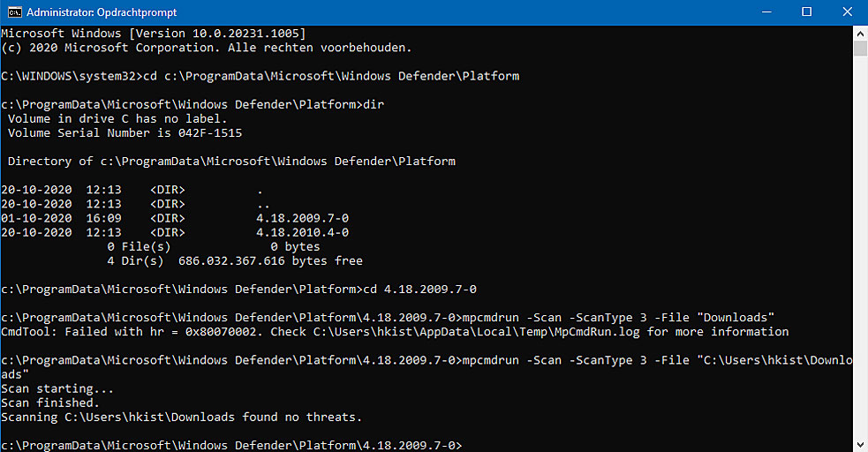This screenshot has width=868, height=452.
Task: Close the Opdrachtprompt window
Action: (x=848, y=11)
